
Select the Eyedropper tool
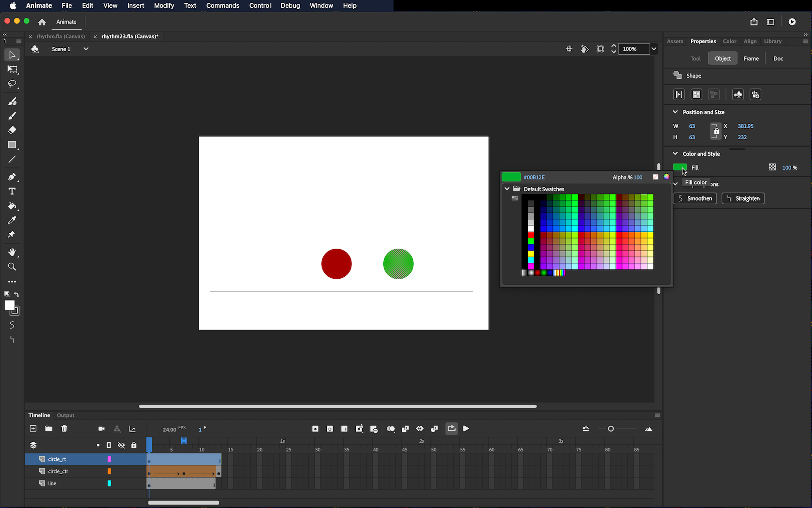point(13,220)
